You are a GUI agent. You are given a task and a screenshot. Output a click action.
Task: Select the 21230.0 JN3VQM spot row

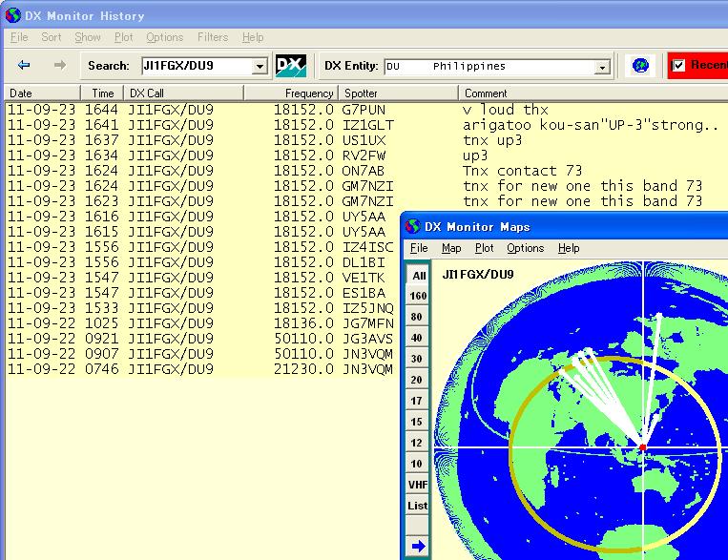[202, 369]
